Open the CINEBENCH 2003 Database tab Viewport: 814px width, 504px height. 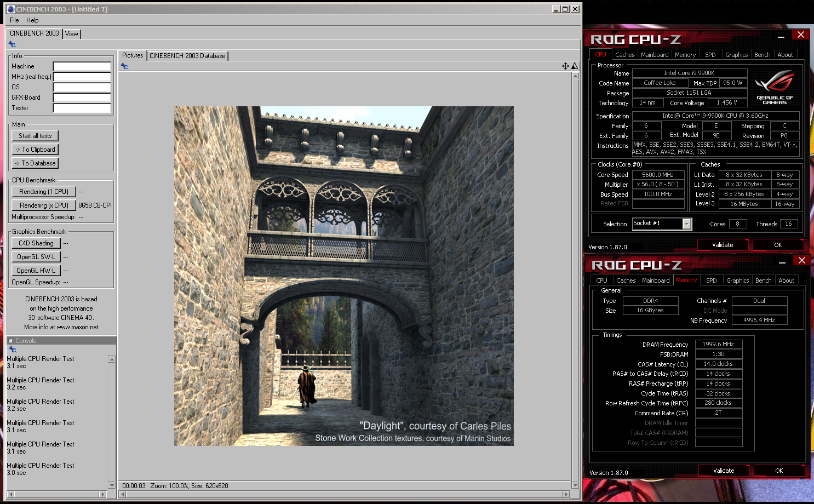187,56
